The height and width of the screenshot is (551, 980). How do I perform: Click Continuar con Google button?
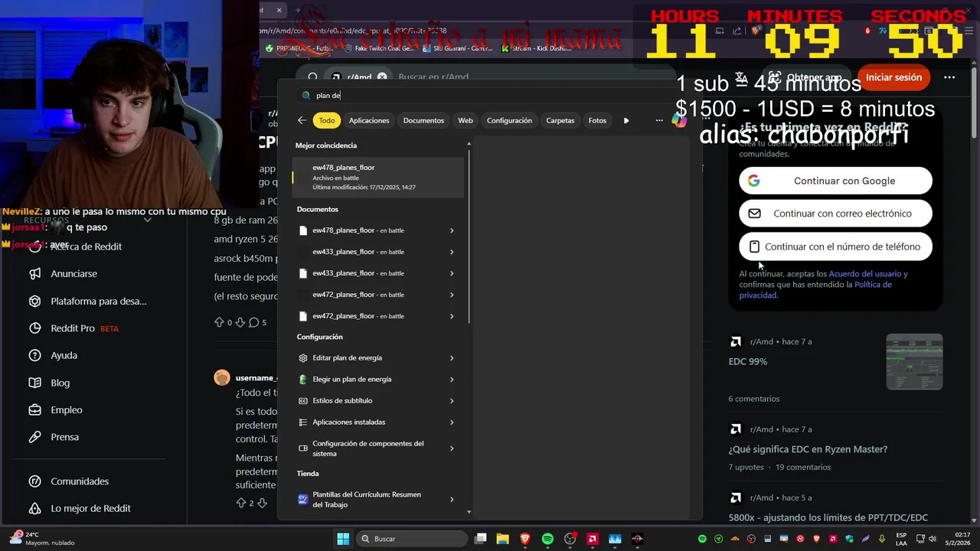835,181
